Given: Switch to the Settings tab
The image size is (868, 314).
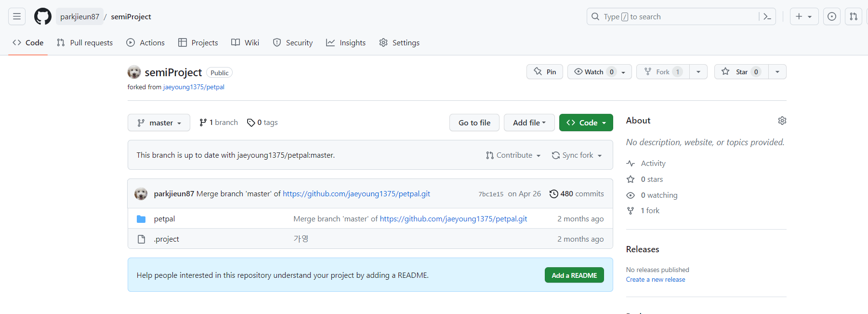Looking at the screenshot, I should click(x=399, y=42).
